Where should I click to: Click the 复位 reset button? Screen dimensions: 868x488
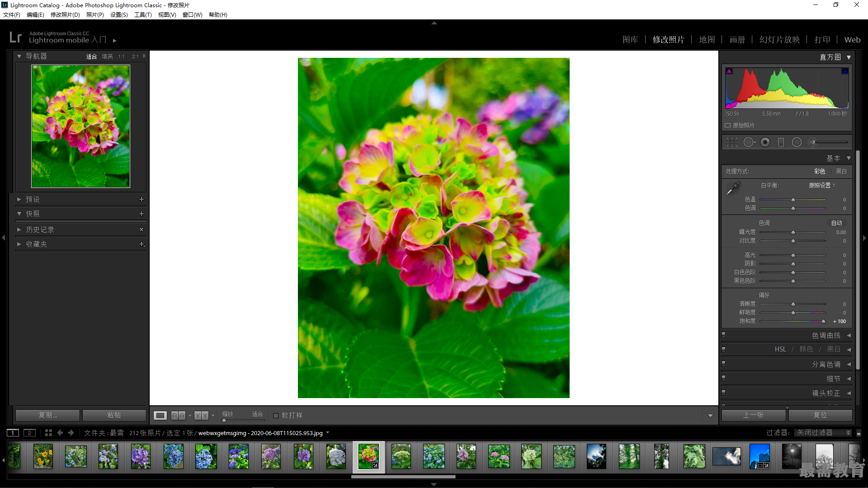(820, 415)
